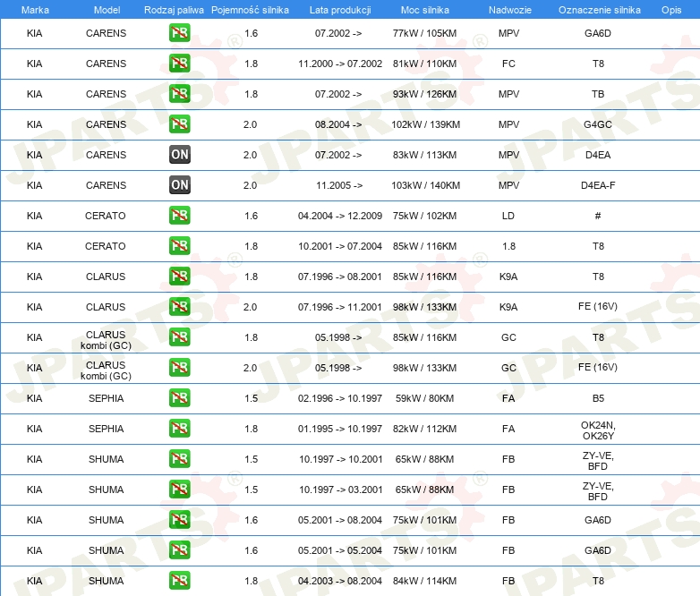Click body type LD in CERATO row

(x=508, y=216)
